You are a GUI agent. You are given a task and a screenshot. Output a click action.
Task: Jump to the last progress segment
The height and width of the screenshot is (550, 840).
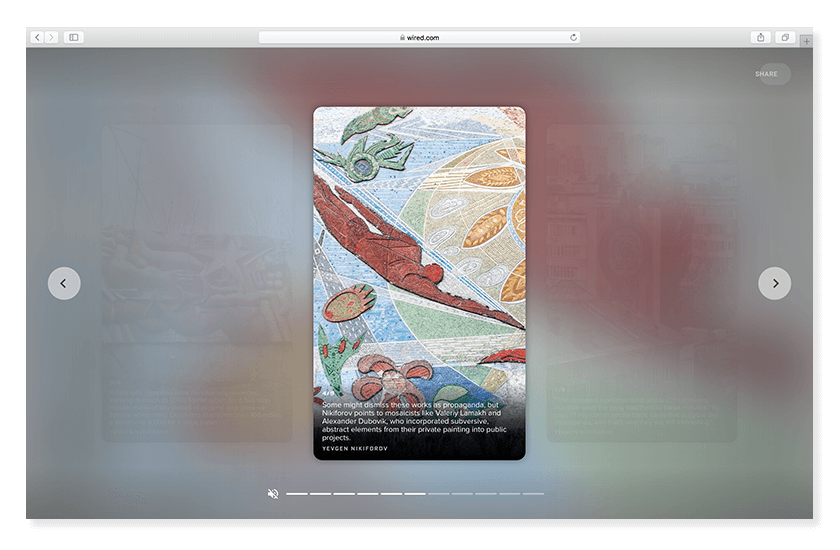[x=534, y=493]
